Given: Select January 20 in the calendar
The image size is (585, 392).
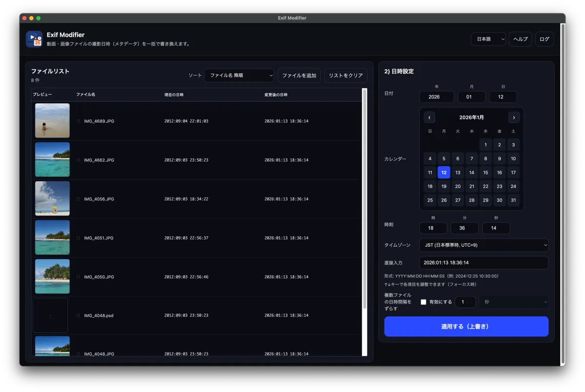Looking at the screenshot, I should tap(457, 187).
